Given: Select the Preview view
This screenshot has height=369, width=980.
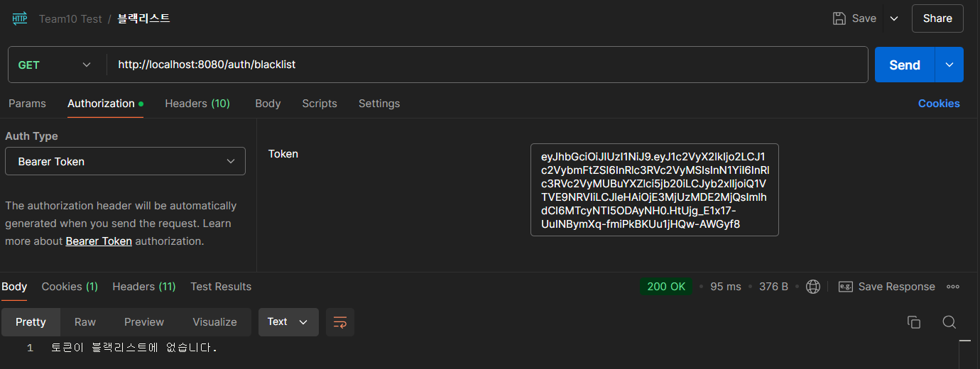Looking at the screenshot, I should pos(144,322).
